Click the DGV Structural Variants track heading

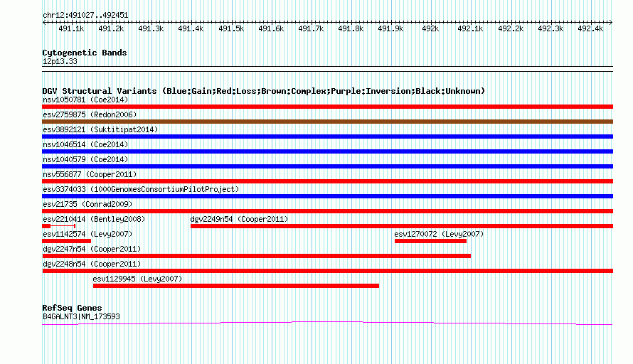(263, 91)
